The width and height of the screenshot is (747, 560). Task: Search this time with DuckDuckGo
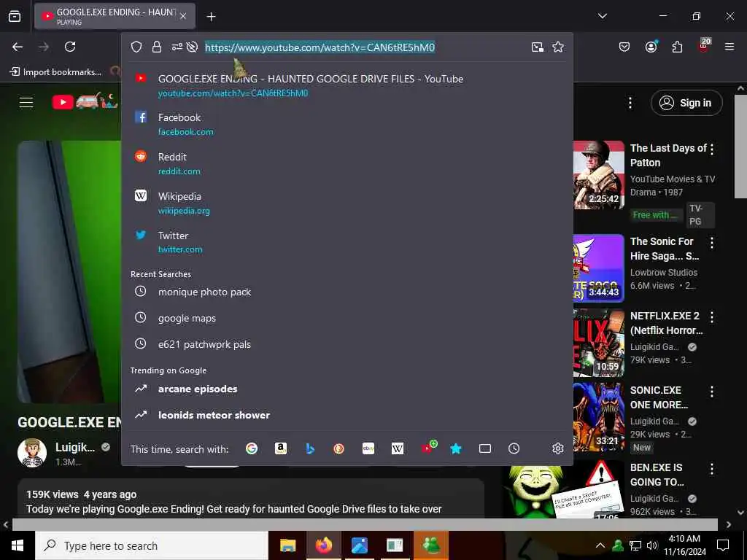338,448
